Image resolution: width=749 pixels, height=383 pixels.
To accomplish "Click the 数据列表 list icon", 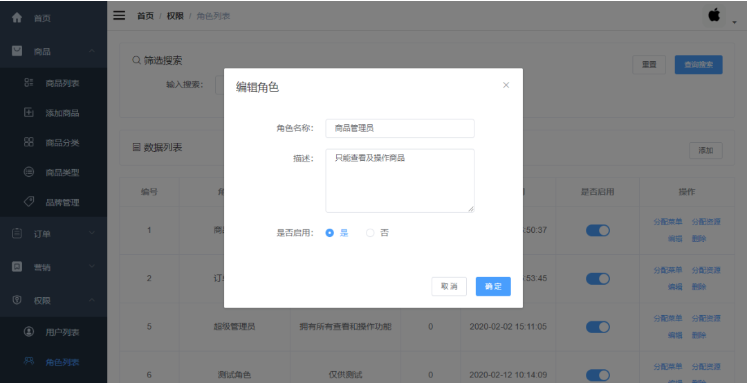I will (x=137, y=147).
